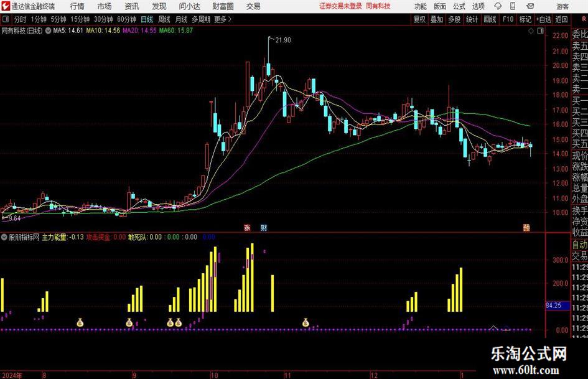Open main chart indicator dropdown beside 同有科技(日线)
Viewport: 588px width, 379px height.
coord(48,30)
